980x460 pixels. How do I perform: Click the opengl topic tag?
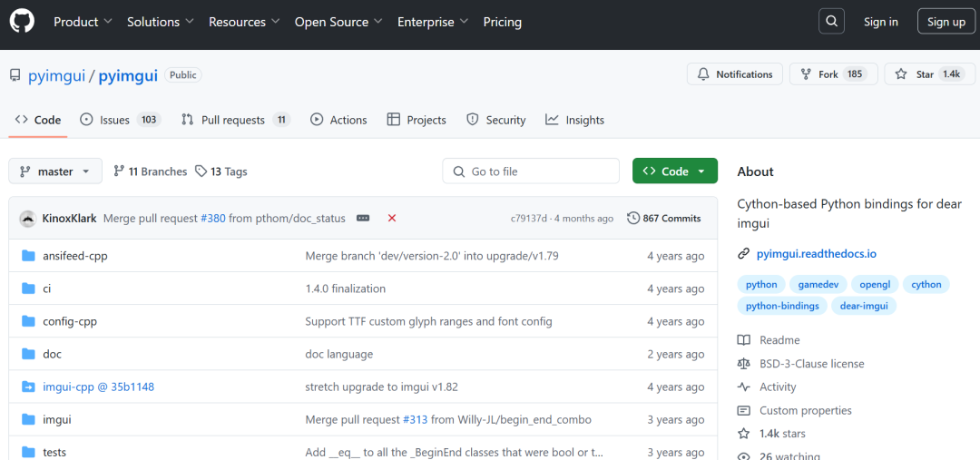click(876, 284)
